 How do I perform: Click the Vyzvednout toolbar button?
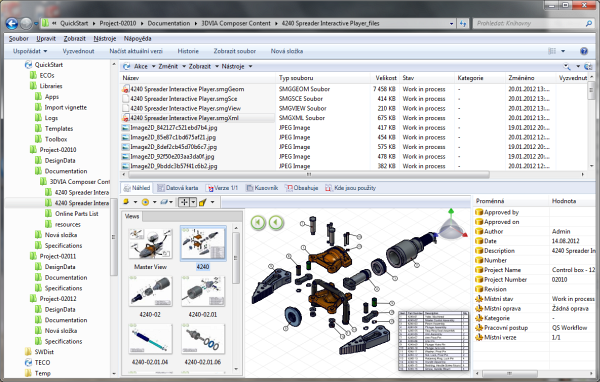[x=78, y=51]
